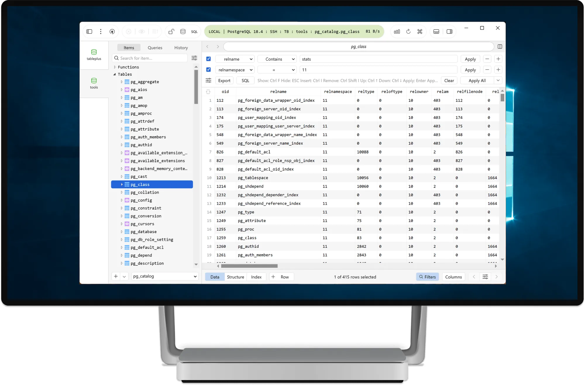This screenshot has width=585, height=392.
Task: Open the Index tab
Action: (256, 277)
